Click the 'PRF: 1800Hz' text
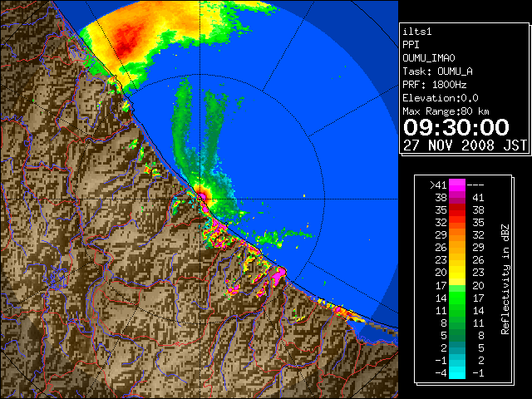The image size is (532, 399). (x=435, y=85)
